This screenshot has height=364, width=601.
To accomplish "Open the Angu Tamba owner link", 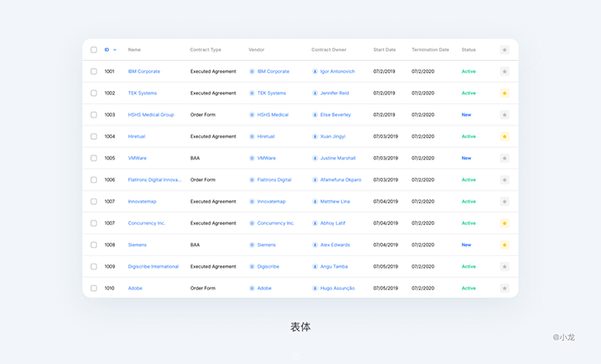I will pos(334,266).
